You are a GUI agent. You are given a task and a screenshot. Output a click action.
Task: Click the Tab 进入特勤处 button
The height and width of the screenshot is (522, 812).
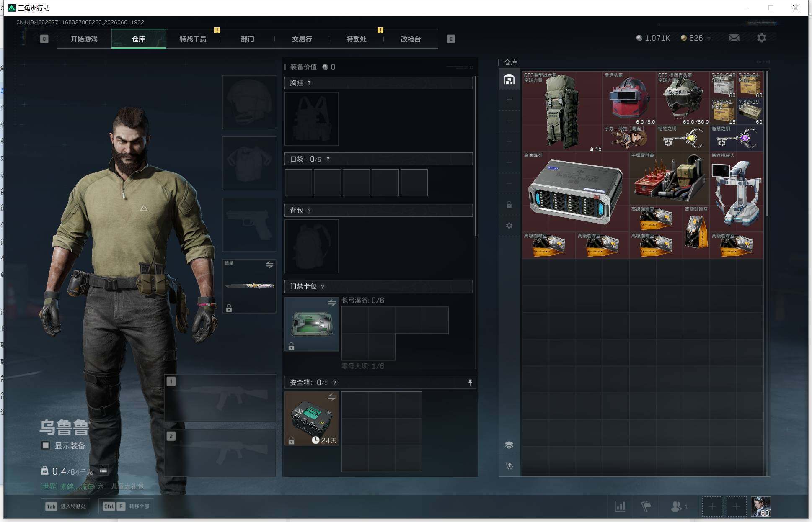click(x=65, y=506)
